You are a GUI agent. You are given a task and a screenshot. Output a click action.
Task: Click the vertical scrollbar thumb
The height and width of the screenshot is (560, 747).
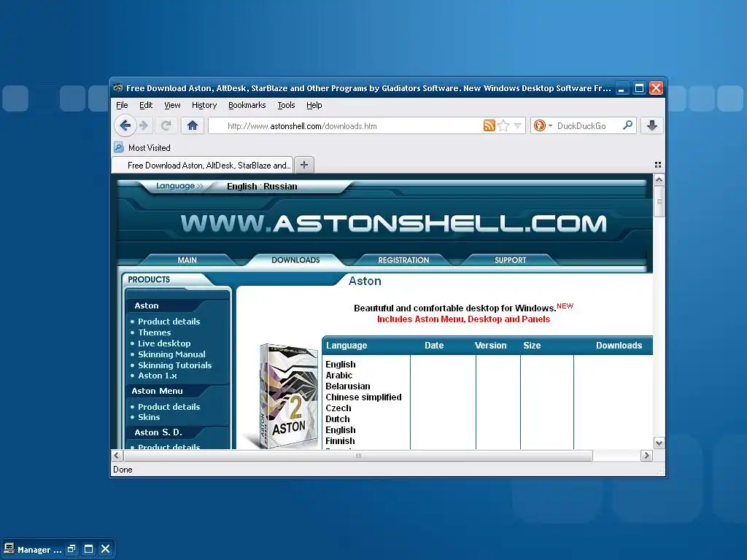pos(659,201)
